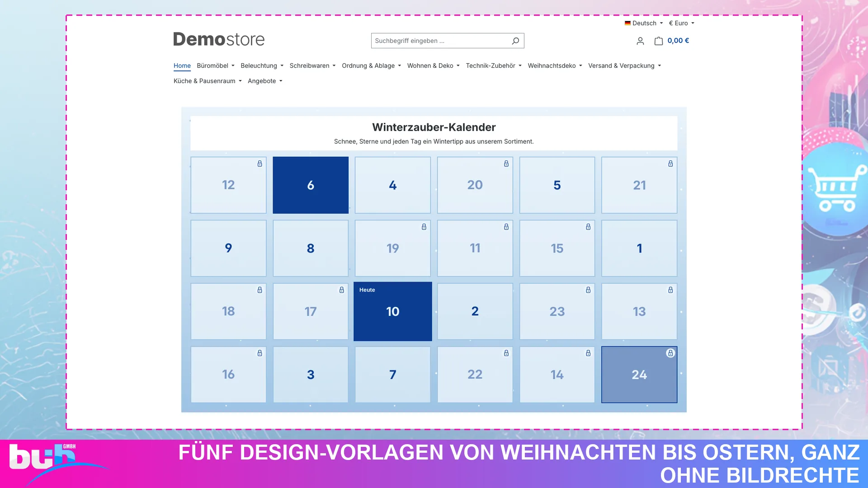Screen dimensions: 868x488
Task: Expand the Schreibwaren menu
Action: pyautogui.click(x=312, y=66)
